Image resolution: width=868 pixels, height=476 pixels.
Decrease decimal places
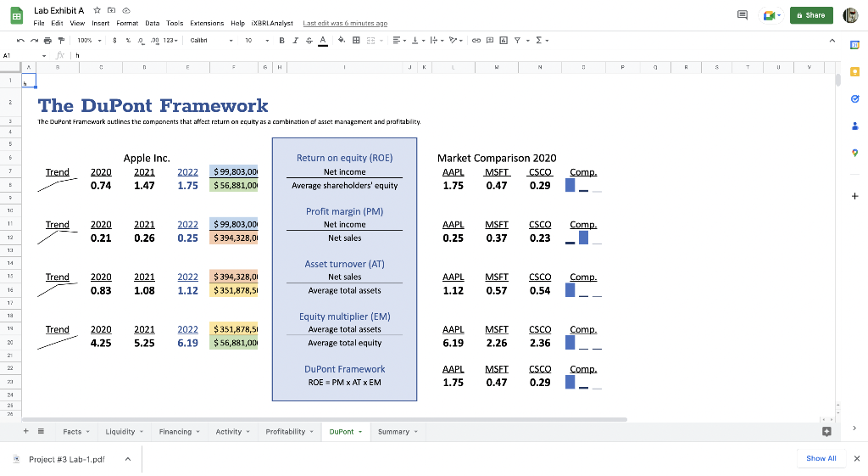coord(142,41)
